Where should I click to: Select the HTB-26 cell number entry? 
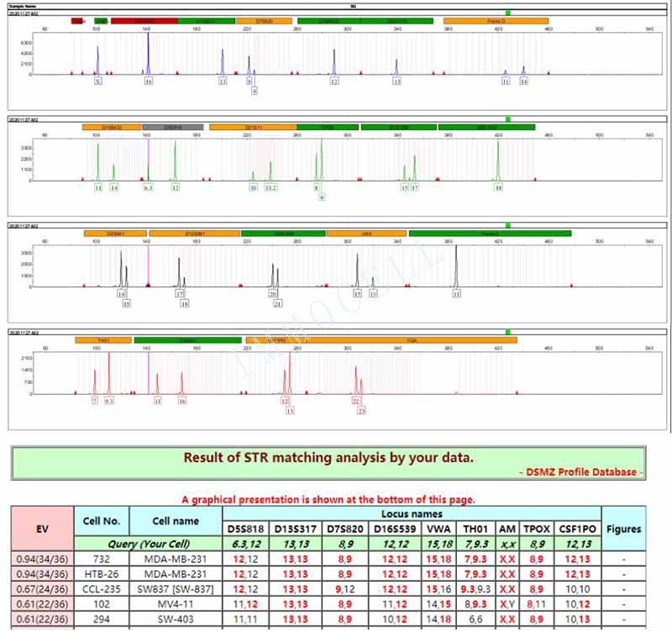101,574
